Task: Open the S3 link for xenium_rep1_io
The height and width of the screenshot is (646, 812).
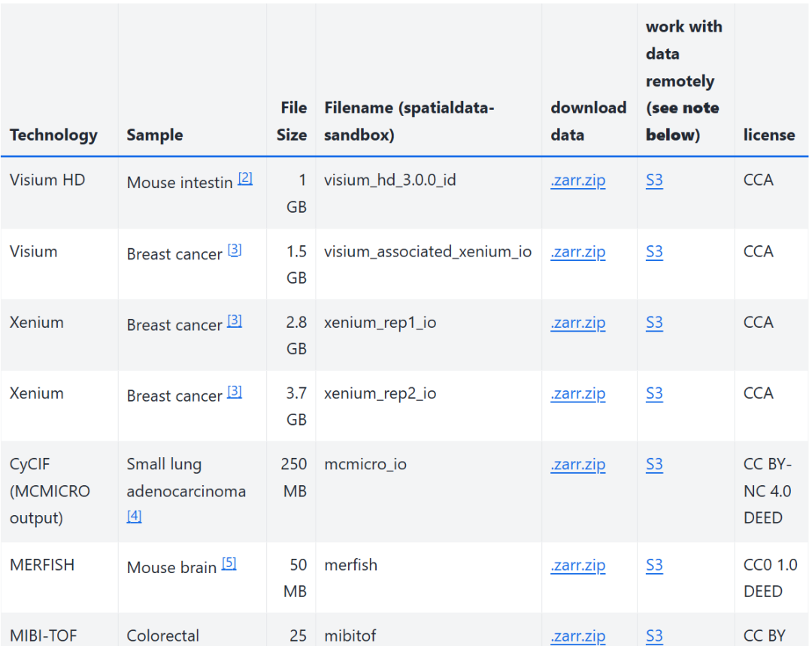Action: tap(654, 323)
